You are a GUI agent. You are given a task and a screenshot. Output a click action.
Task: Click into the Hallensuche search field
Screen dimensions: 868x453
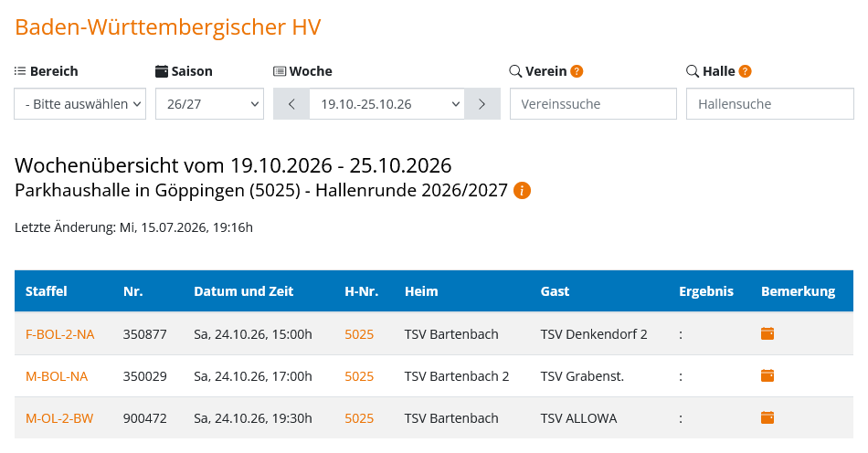coord(770,104)
